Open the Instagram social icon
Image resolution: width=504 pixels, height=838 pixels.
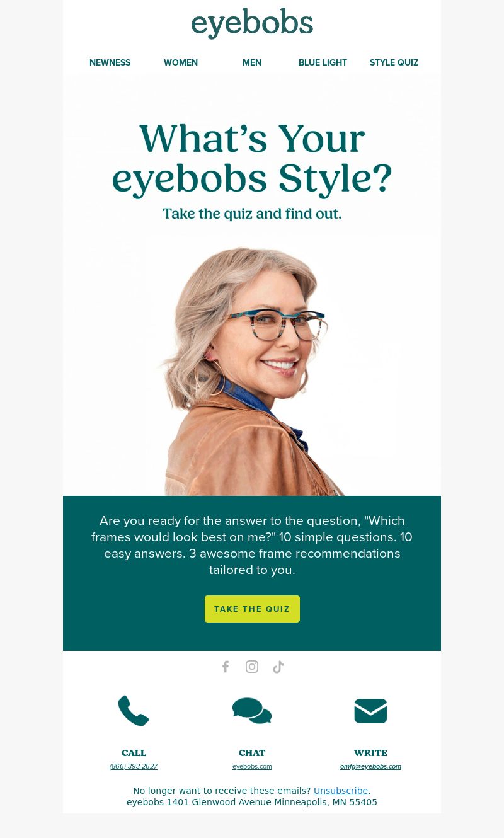click(252, 667)
